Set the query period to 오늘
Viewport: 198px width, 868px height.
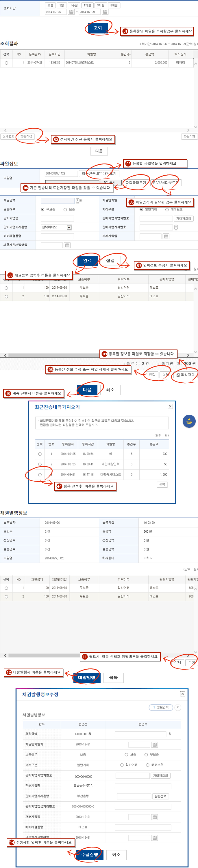(x=50, y=5)
